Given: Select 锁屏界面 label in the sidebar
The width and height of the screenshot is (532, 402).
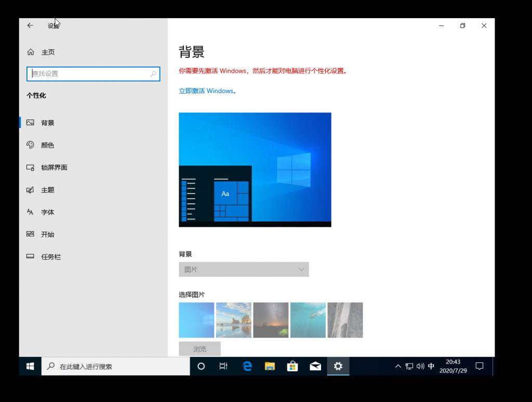Looking at the screenshot, I should tap(54, 167).
